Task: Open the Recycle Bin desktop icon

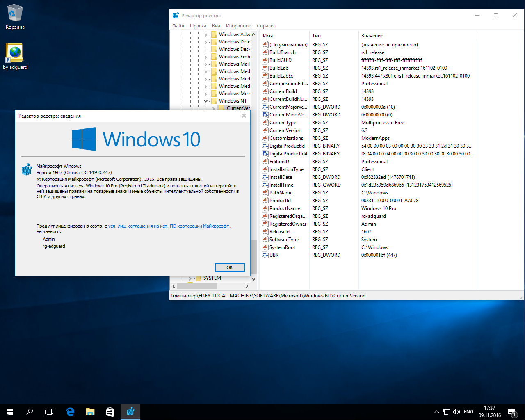Action: pyautogui.click(x=15, y=17)
